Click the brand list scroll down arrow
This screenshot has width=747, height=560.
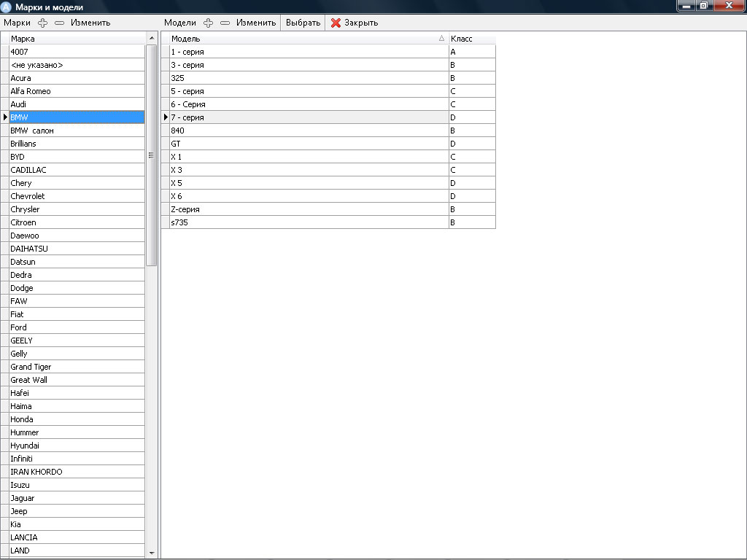tap(152, 553)
